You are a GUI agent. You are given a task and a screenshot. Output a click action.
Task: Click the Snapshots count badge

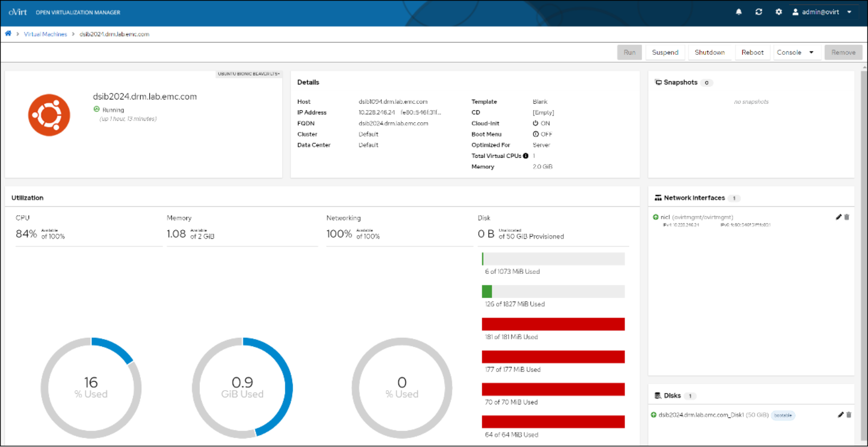point(707,83)
